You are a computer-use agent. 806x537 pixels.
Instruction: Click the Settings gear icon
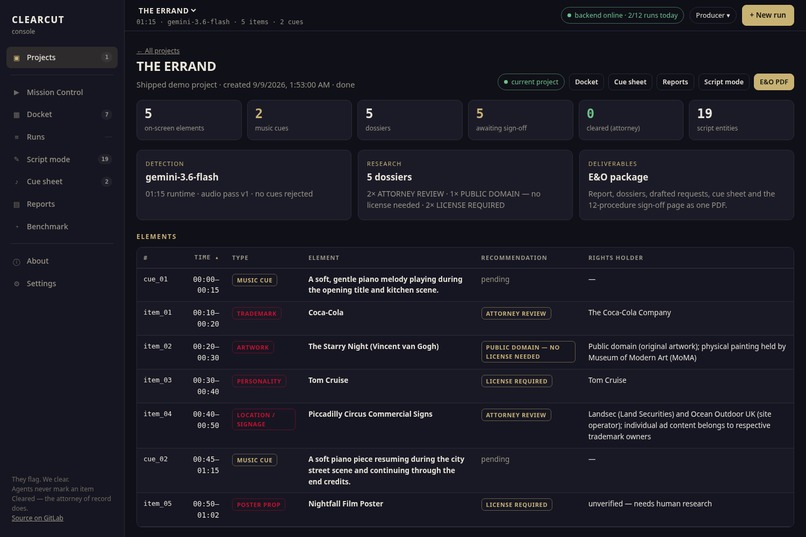16,284
